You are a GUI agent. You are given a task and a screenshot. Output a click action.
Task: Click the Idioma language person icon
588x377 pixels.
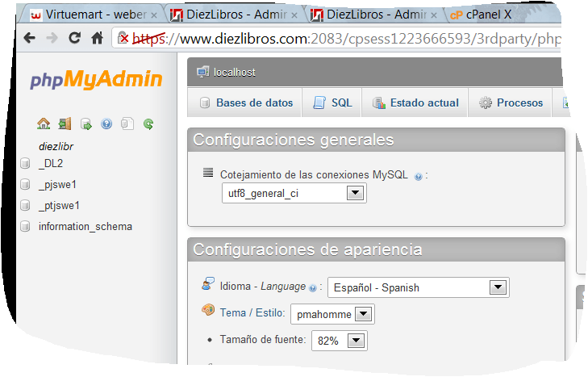[208, 284]
